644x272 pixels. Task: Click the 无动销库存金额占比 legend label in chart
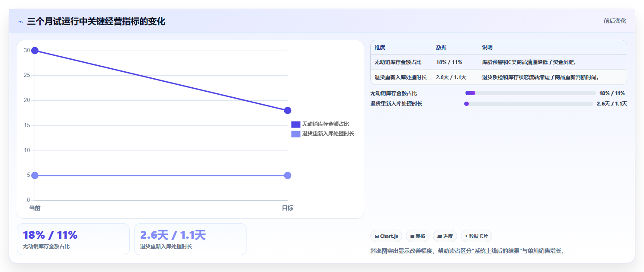(x=326, y=124)
